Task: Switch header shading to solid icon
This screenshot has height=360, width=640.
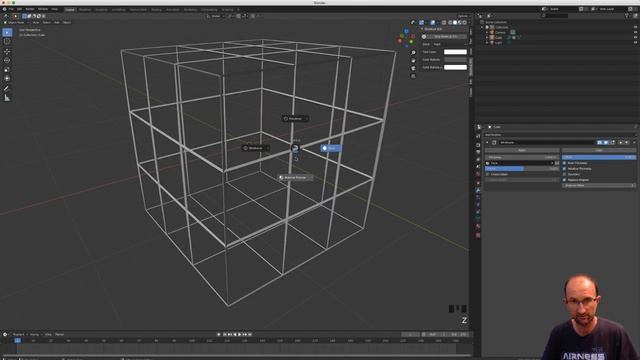Action: coord(455,22)
